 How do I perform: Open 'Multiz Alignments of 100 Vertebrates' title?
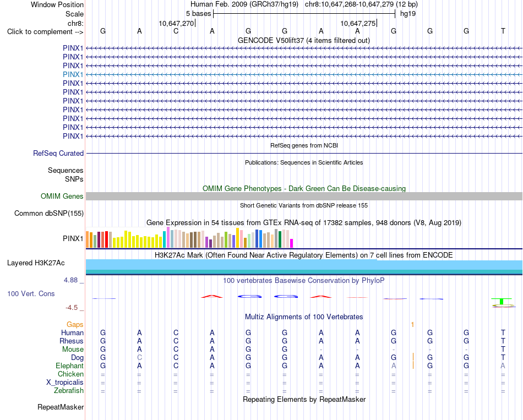(304, 317)
